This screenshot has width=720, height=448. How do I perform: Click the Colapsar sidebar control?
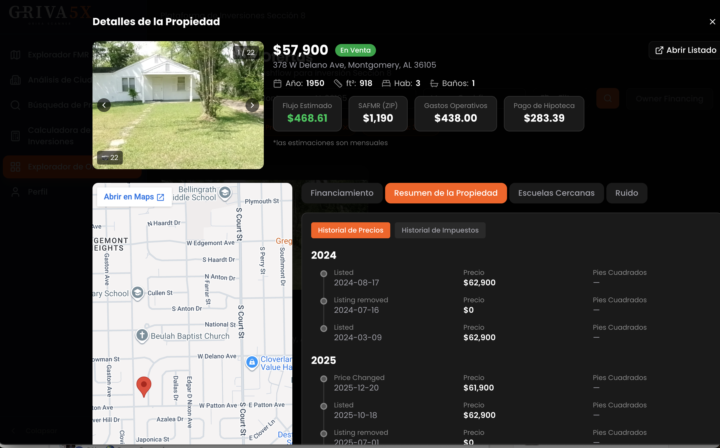point(35,431)
